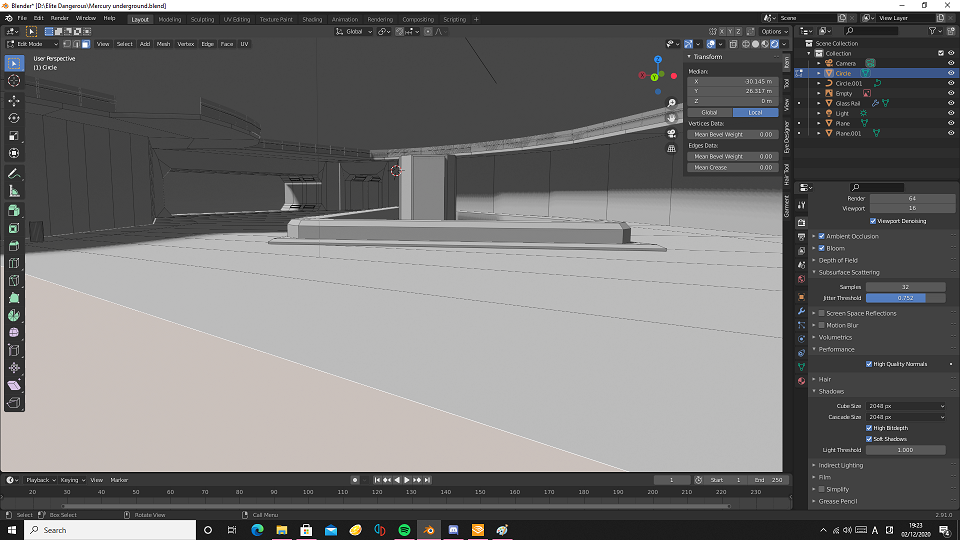960x540 pixels.
Task: Enable face select mode
Action: [86, 44]
